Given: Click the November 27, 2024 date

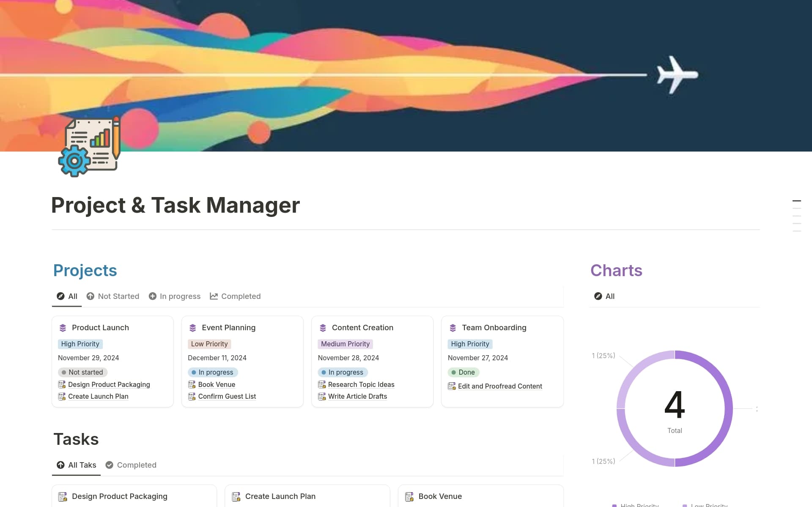Looking at the screenshot, I should tap(478, 358).
